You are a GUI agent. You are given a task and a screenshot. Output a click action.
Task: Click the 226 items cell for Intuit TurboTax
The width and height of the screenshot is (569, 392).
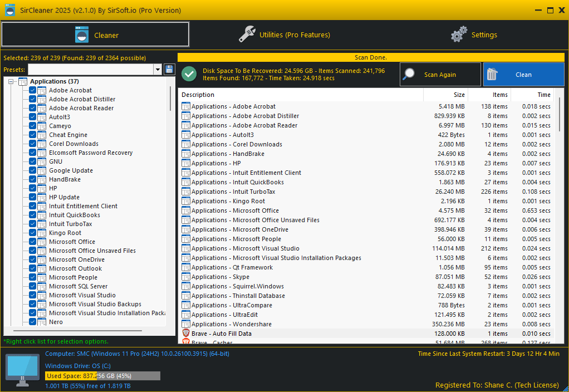(494, 192)
